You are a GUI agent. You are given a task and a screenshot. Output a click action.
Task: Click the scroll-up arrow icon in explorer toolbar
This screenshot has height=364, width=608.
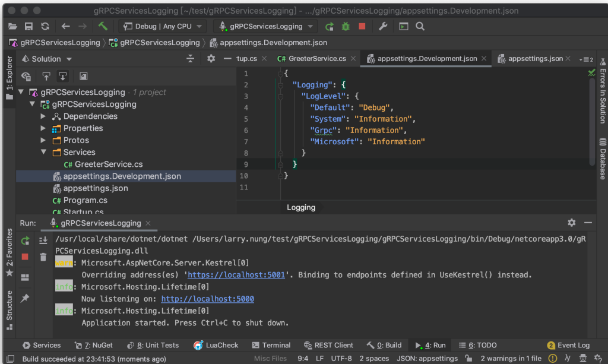(x=46, y=77)
